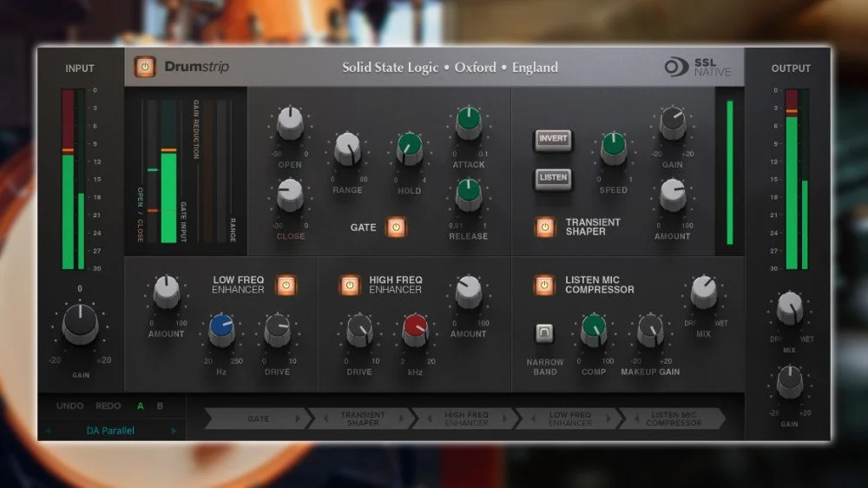Go to the previous preset using left arrow
Viewport: 868px width, 488px height.
pyautogui.click(x=49, y=431)
